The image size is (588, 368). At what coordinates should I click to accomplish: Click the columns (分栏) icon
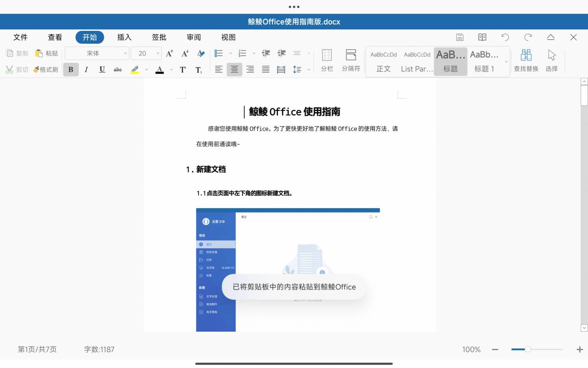point(327,60)
